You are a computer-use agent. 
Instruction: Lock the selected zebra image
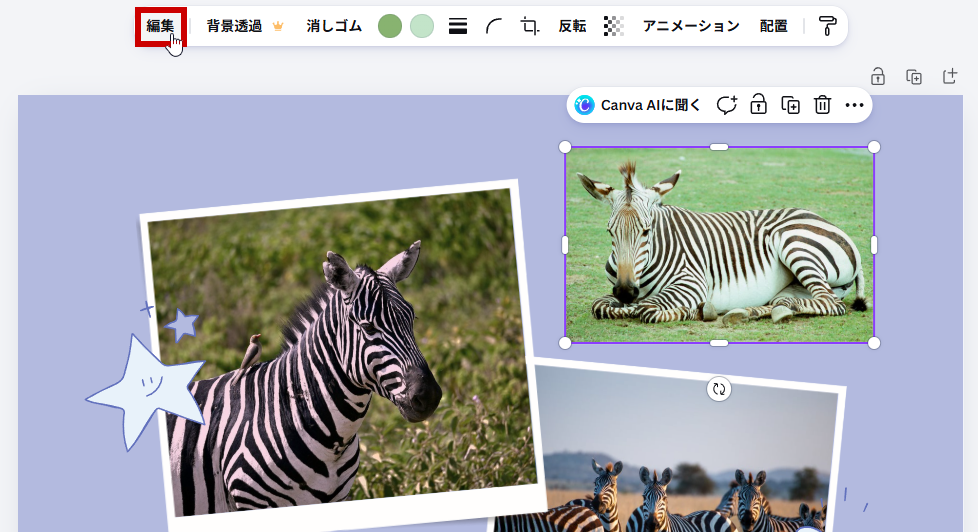click(x=758, y=105)
